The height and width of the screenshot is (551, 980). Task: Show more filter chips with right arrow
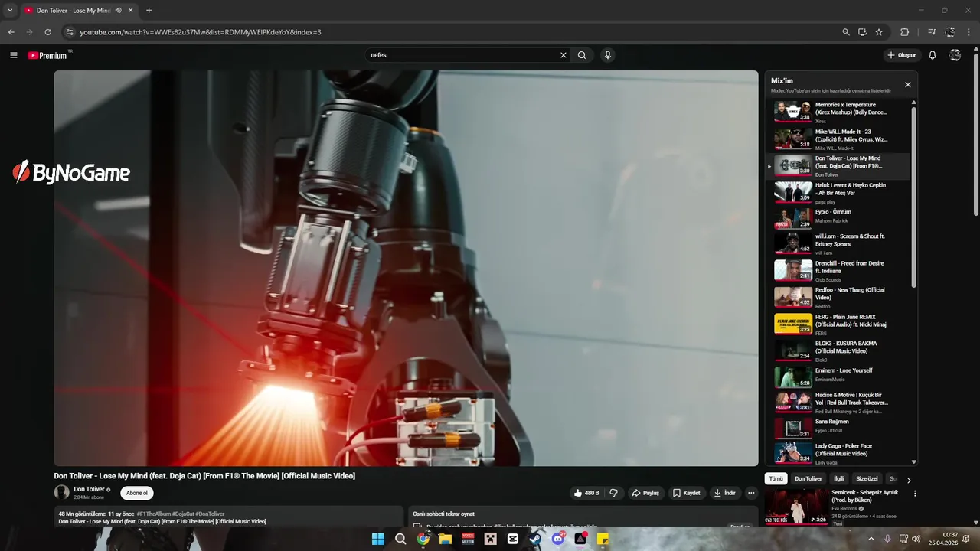click(x=909, y=480)
